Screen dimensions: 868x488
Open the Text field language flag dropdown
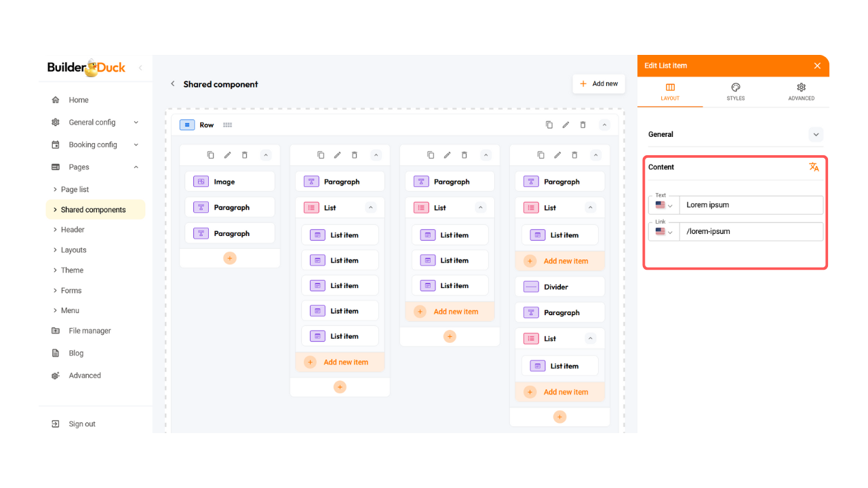tap(664, 205)
